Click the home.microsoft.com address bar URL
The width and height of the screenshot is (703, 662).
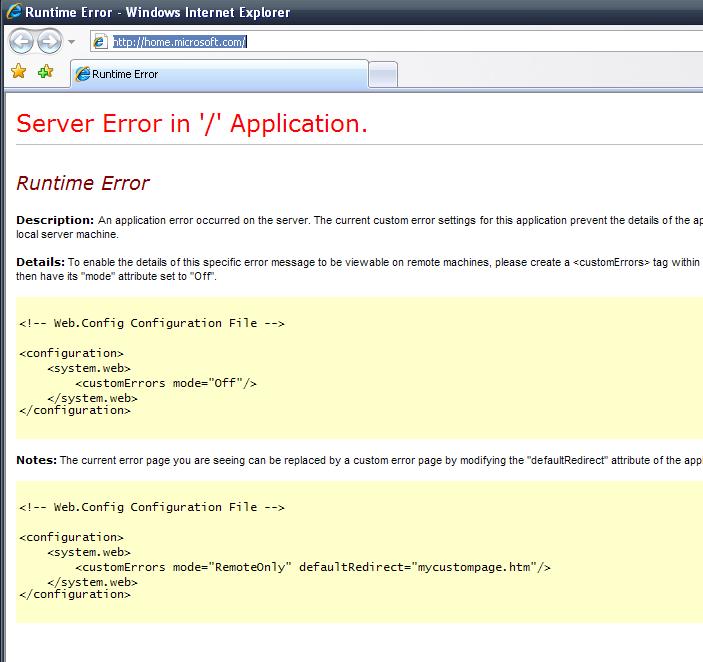(179, 42)
